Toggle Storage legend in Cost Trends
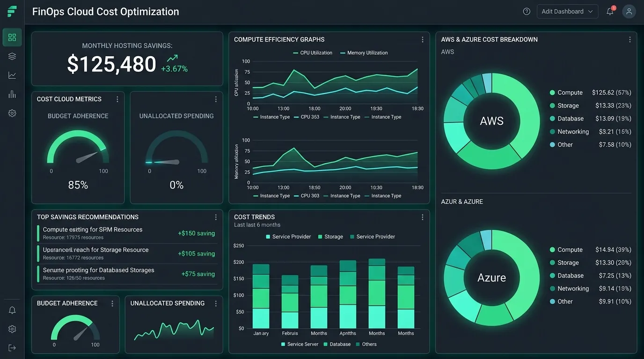Image resolution: width=644 pixels, height=359 pixels. click(330, 237)
